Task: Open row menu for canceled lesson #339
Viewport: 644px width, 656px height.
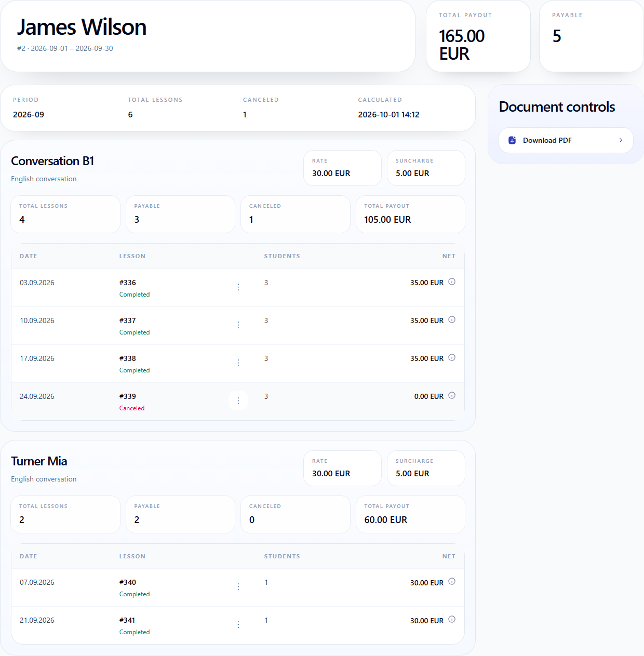Action: point(238,401)
